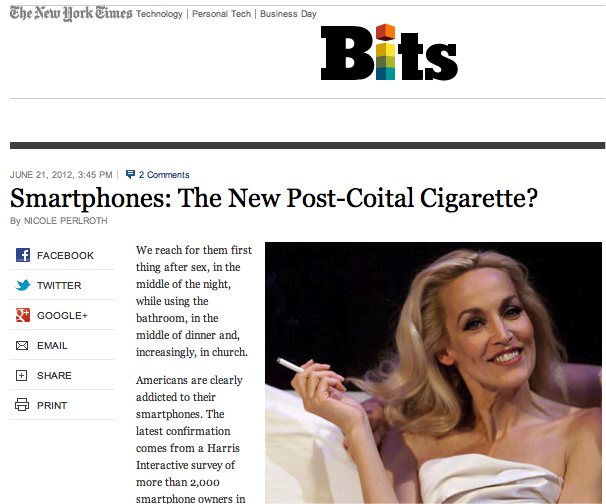This screenshot has height=504, width=606.
Task: Share article via FACEBOOK label
Action: (x=65, y=255)
